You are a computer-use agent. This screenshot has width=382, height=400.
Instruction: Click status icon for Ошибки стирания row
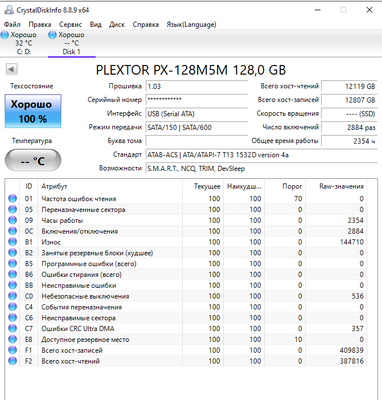tap(13, 274)
